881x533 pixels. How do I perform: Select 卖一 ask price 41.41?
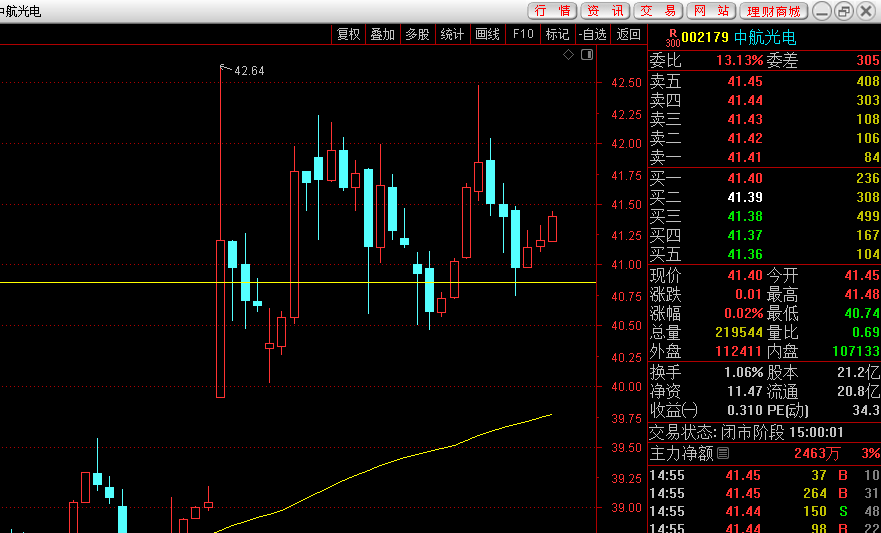(745, 157)
